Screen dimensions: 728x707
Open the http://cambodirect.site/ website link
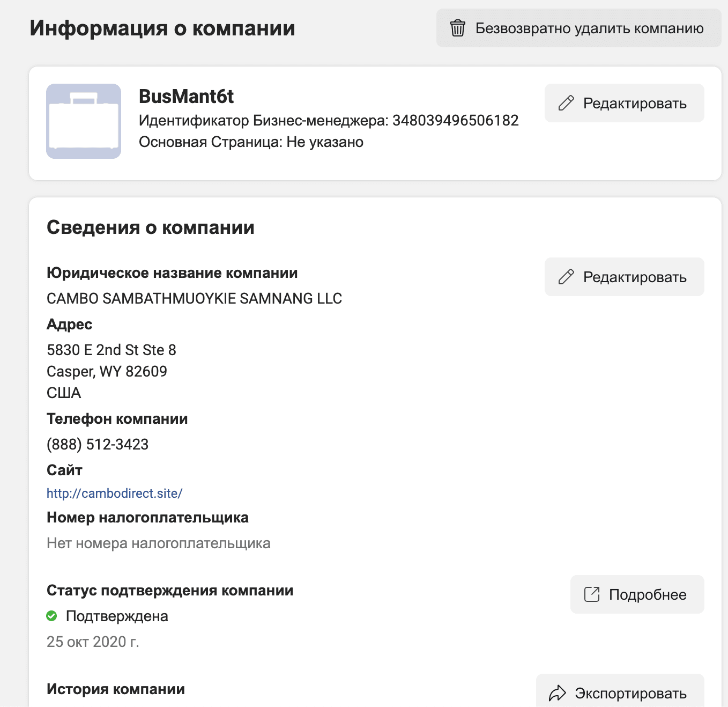[115, 494]
